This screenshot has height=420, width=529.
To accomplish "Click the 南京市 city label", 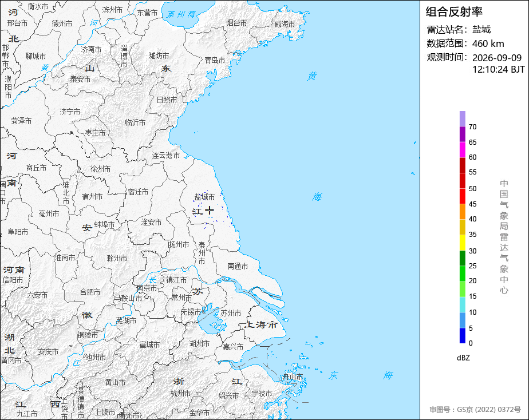I will [x=147, y=288].
